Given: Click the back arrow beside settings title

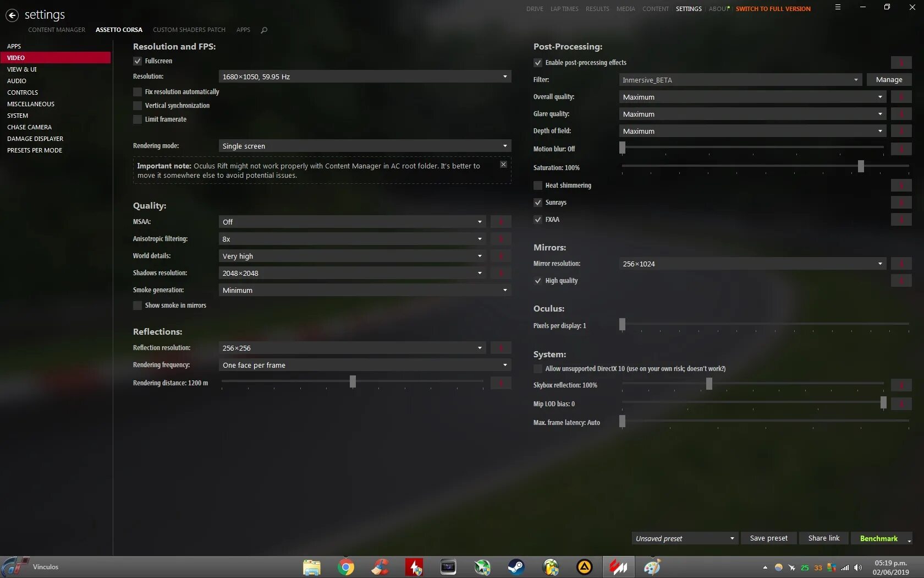Looking at the screenshot, I should click(x=12, y=15).
